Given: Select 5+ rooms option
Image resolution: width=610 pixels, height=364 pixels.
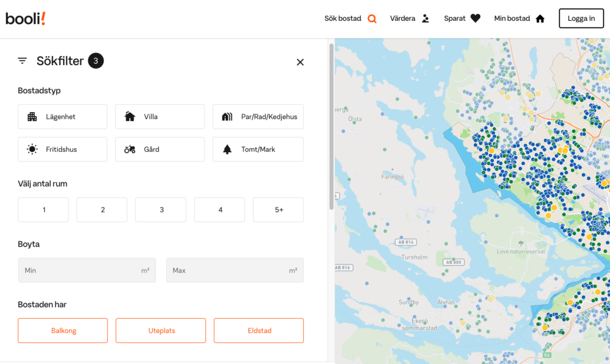Looking at the screenshot, I should tap(278, 210).
